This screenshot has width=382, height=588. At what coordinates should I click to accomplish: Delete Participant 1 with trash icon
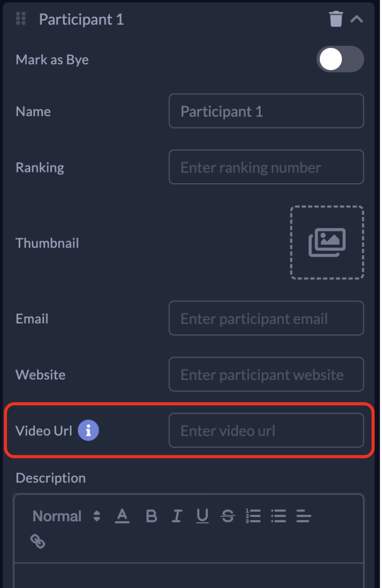(336, 19)
